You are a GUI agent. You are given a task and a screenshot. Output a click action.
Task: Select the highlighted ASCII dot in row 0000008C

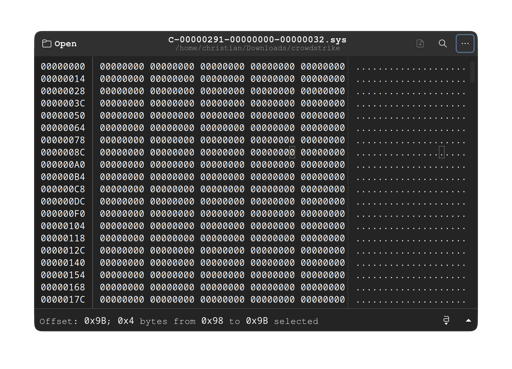pos(442,152)
